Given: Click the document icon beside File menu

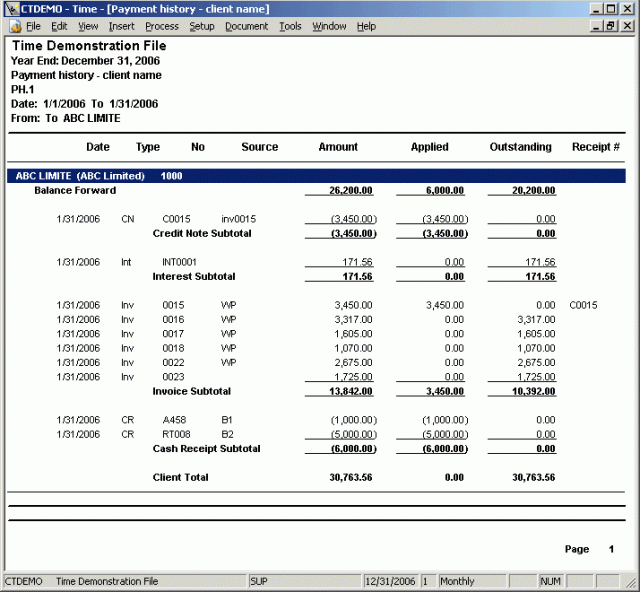Looking at the screenshot, I should pos(12,26).
